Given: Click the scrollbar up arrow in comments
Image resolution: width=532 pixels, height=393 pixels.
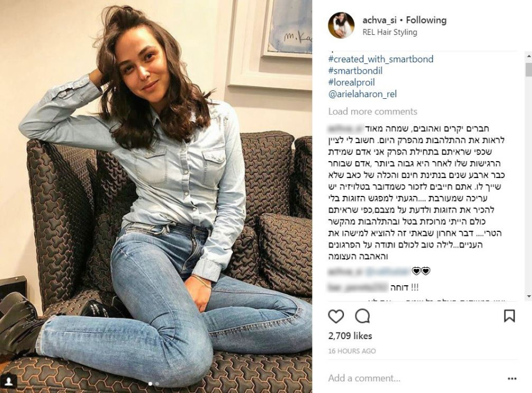Looking at the screenshot, I should 529,56.
